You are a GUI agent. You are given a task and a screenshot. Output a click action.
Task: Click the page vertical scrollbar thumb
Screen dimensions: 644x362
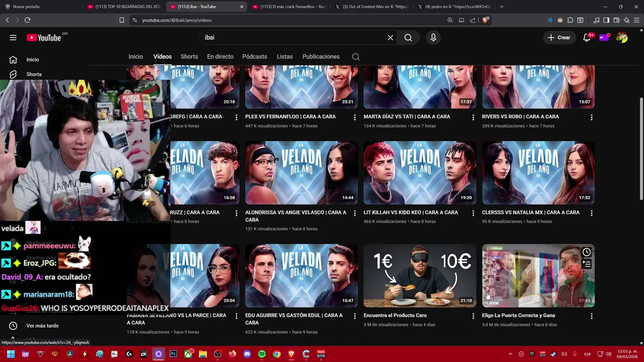pyautogui.click(x=641, y=148)
